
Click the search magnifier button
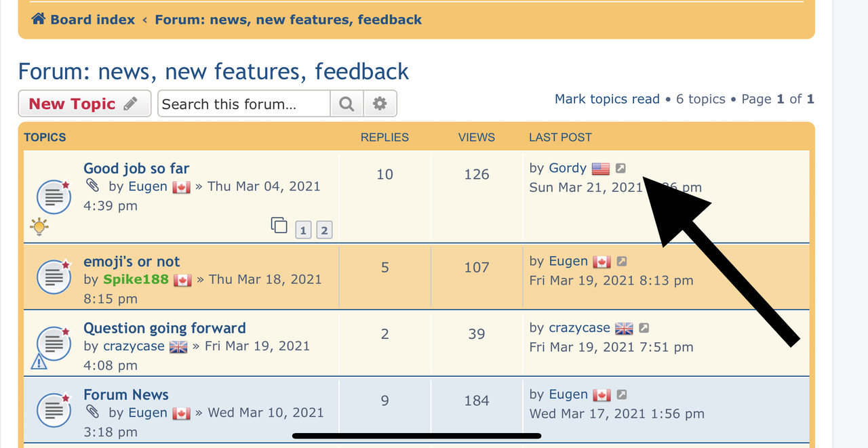point(347,104)
